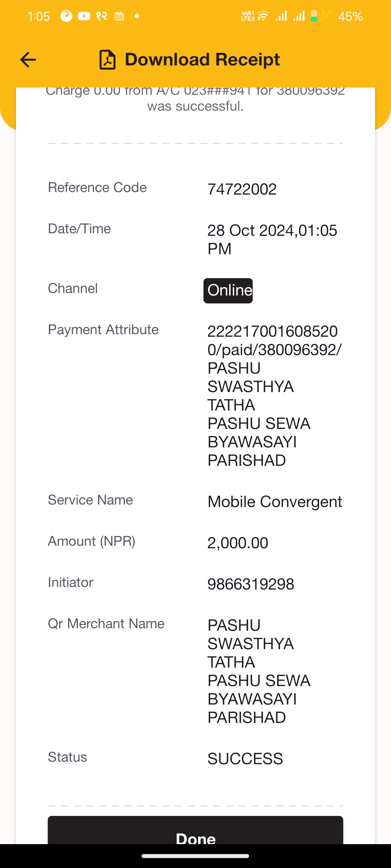
Task: Tap the battery indicator icon
Action: pyautogui.click(x=314, y=16)
